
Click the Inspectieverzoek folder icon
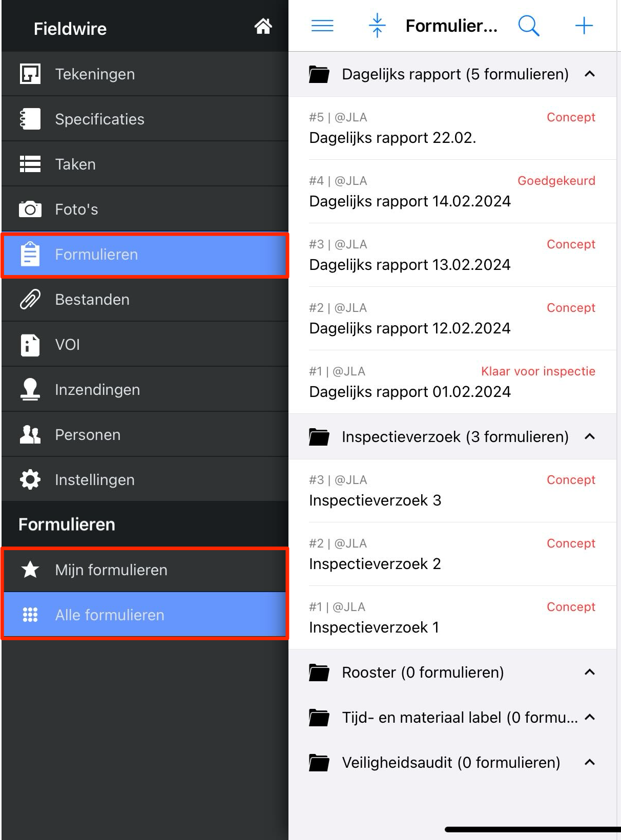pos(319,437)
